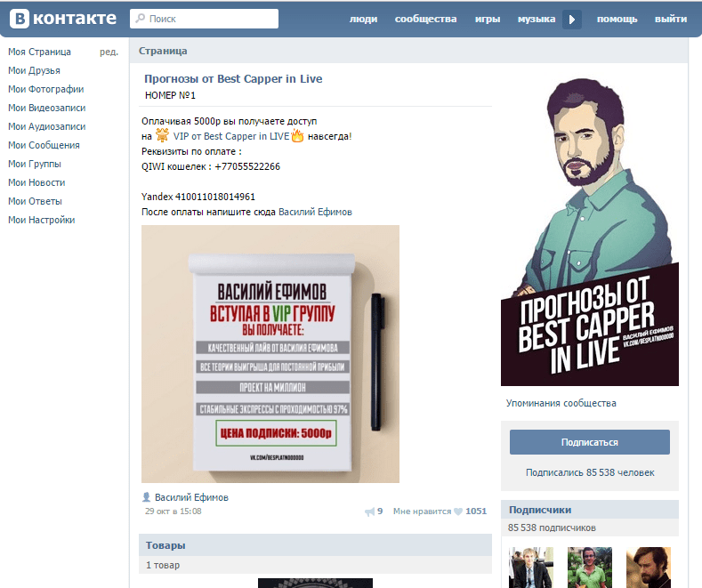Click Упоминания сообщества link
The width and height of the screenshot is (702, 588).
(x=561, y=403)
